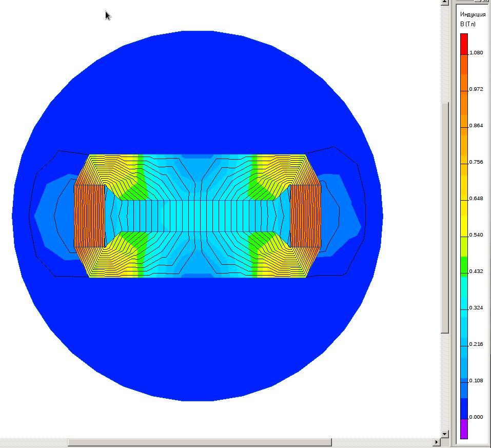
Task: Pick the central air gap with vertical field lines
Action: [198, 216]
